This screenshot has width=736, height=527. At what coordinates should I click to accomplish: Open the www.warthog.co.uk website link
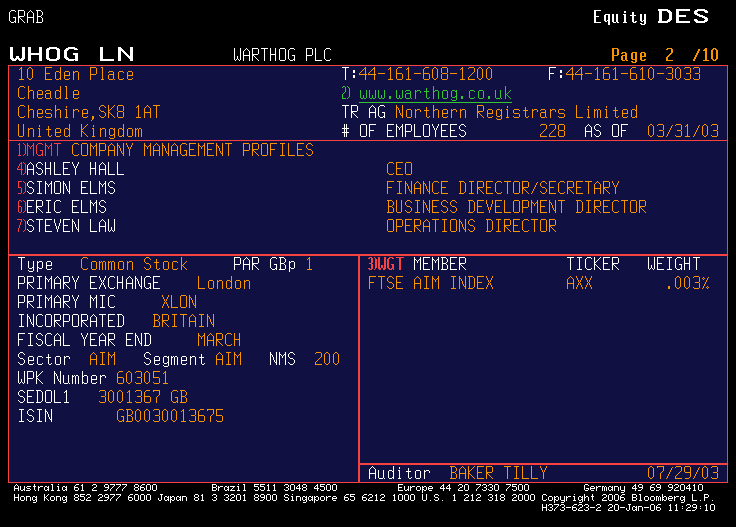tap(435, 93)
